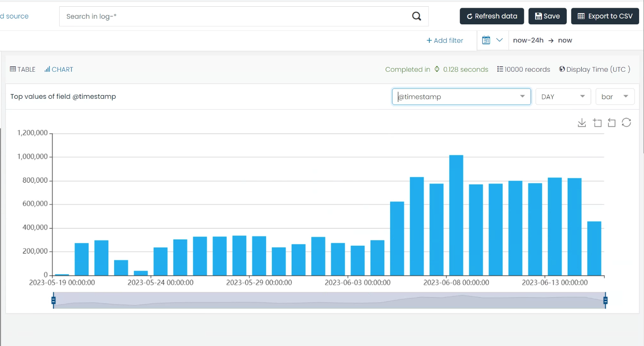Click the Refresh data button
This screenshot has width=644, height=346.
coord(492,16)
